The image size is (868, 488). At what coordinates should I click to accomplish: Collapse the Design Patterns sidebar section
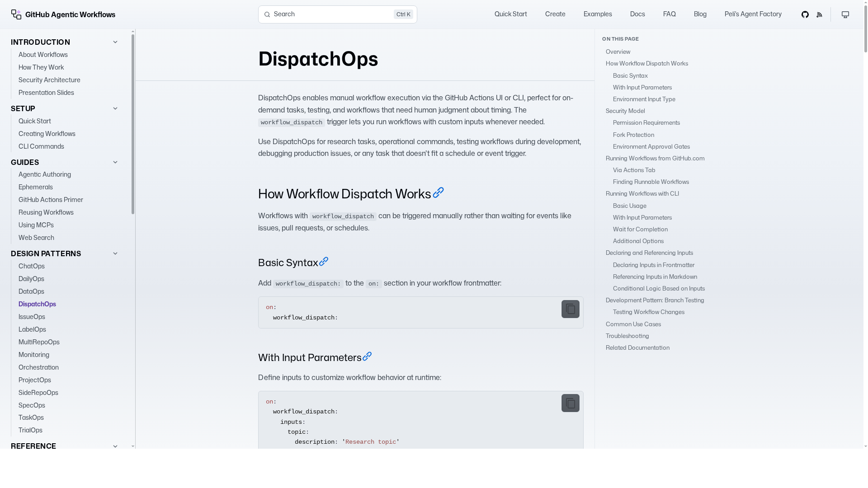(x=115, y=254)
